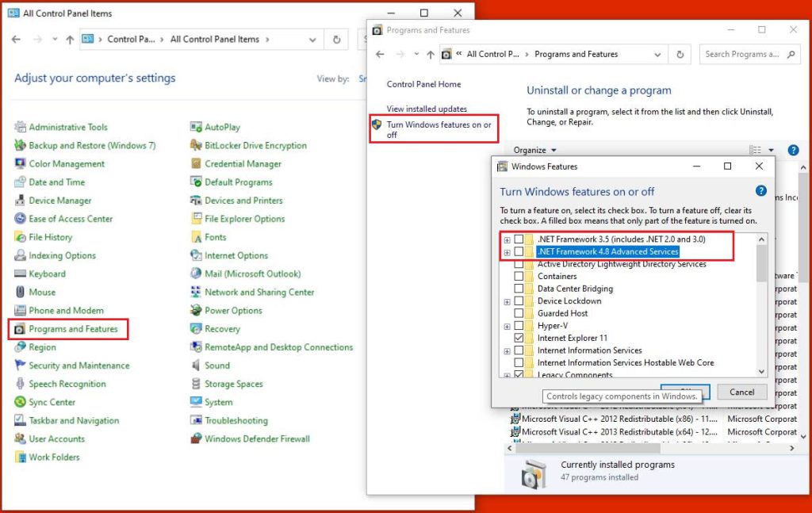Expand the Internet Information Services node
The image size is (812, 513).
pos(507,351)
